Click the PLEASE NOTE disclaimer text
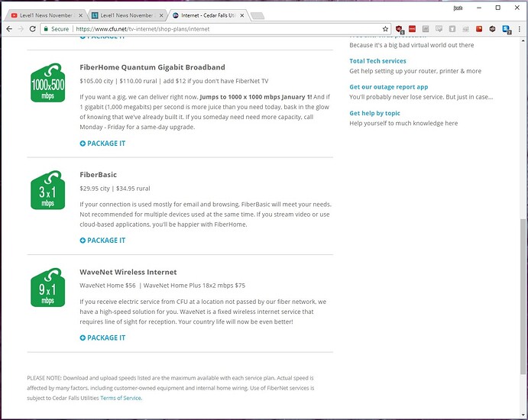Image resolution: width=528 pixels, height=420 pixels. [170, 388]
